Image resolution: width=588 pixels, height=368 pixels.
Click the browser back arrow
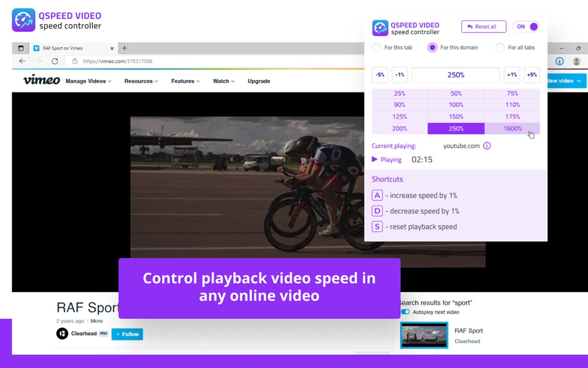22,61
